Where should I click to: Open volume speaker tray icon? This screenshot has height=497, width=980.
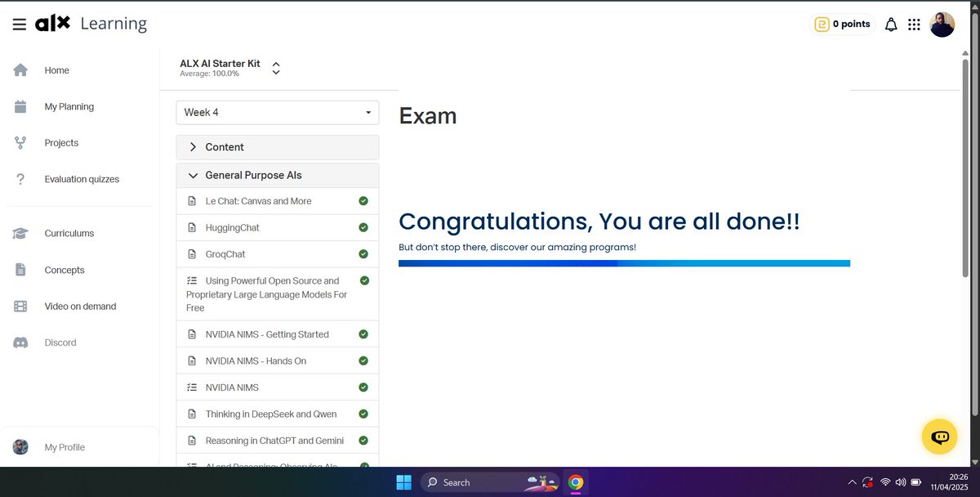click(x=901, y=482)
